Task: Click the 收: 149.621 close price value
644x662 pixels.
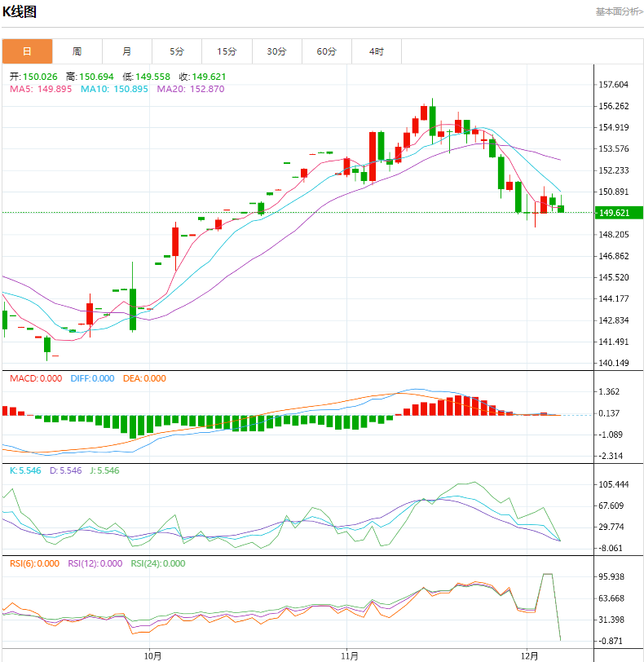Action: (x=202, y=77)
